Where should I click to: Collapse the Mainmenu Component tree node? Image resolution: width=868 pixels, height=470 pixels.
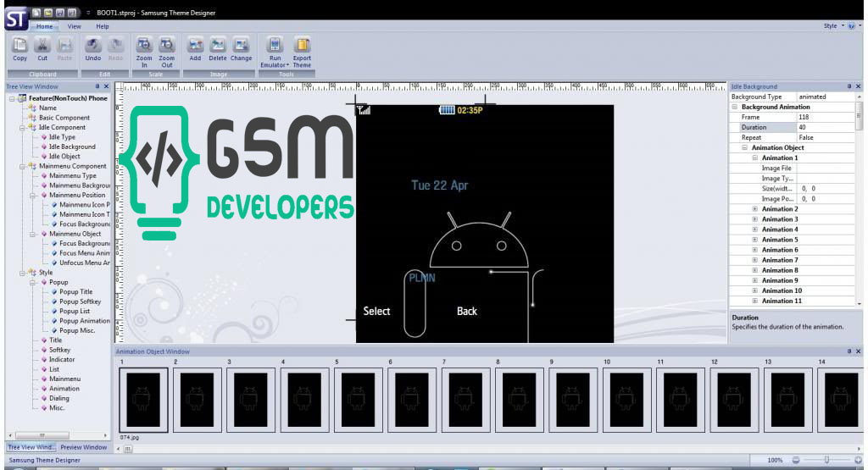(22, 167)
